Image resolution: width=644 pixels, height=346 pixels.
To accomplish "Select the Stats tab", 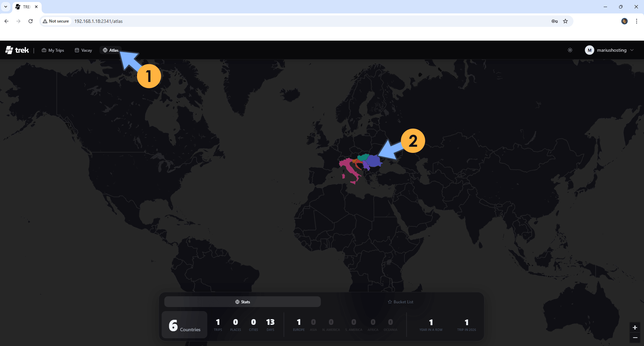I will (243, 302).
